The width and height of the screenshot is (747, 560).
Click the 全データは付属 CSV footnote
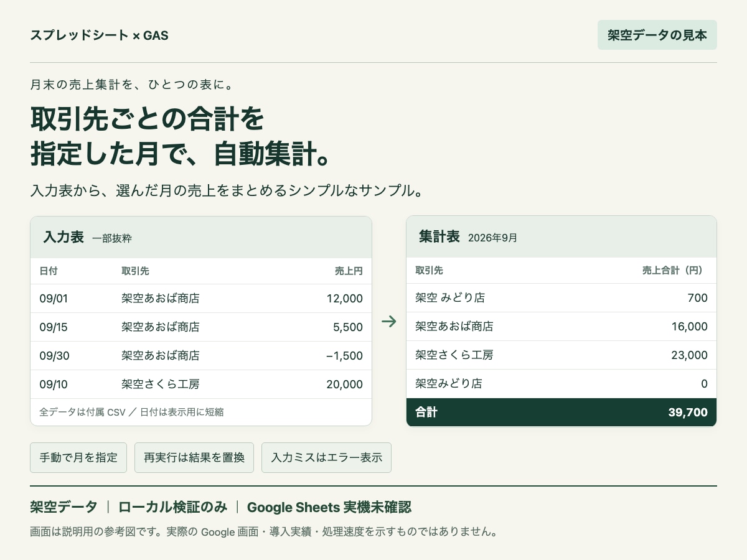[x=131, y=412]
